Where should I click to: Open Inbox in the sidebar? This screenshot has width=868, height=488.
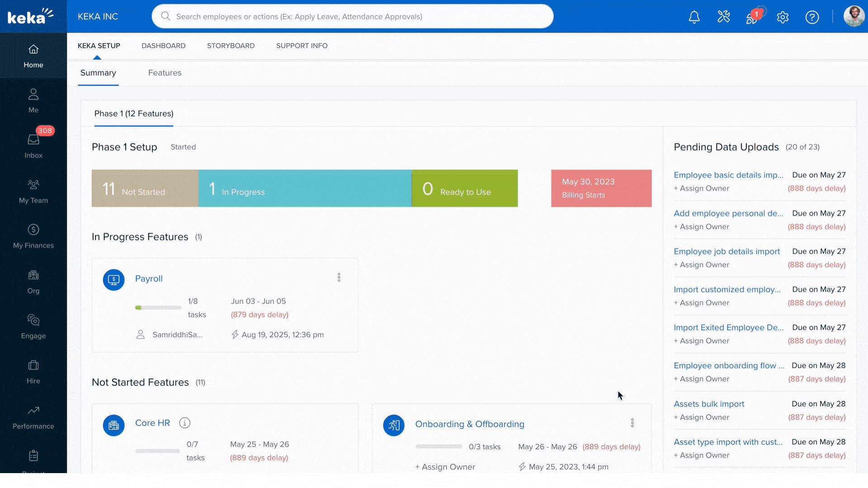[x=33, y=145]
